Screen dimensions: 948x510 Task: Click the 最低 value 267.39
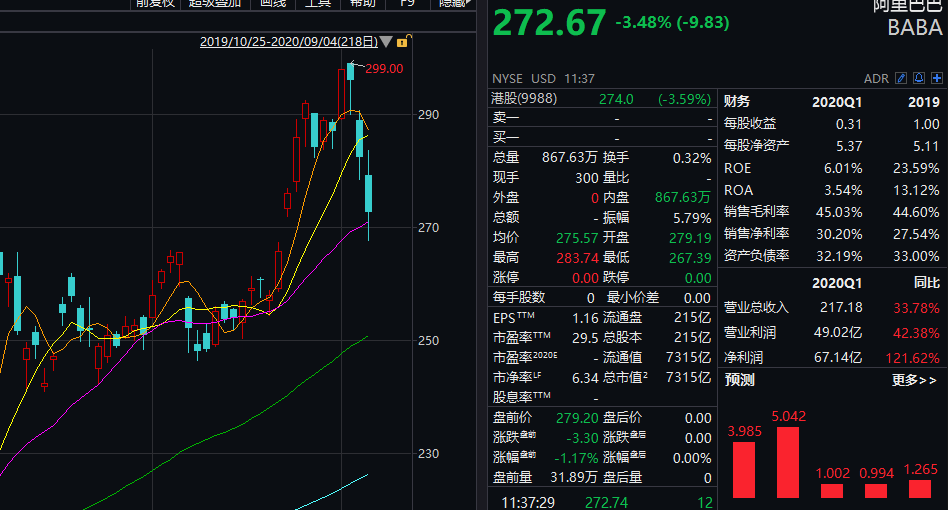pos(690,258)
